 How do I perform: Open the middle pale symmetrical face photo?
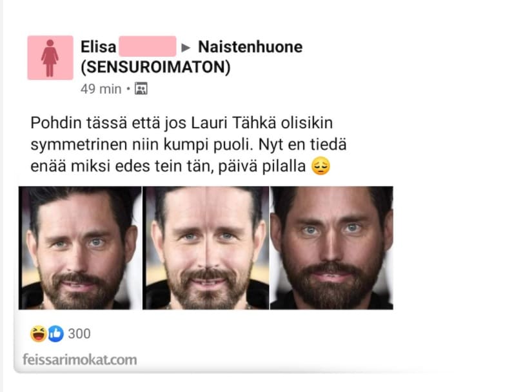tap(206, 248)
